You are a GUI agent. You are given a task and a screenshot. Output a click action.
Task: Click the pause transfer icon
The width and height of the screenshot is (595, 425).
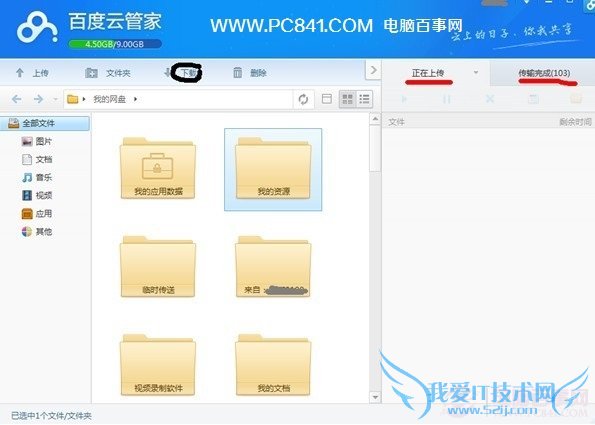(447, 99)
